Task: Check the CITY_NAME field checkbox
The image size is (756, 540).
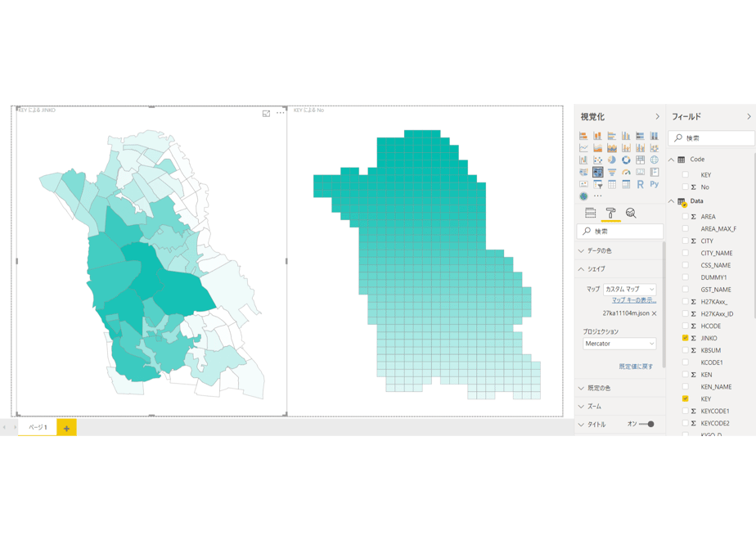Action: tap(685, 253)
